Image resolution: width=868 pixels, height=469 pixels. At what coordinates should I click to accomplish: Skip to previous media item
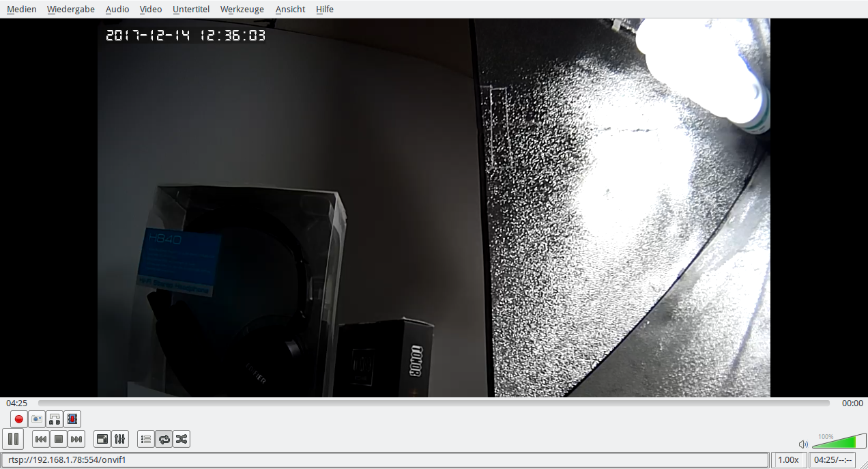41,439
